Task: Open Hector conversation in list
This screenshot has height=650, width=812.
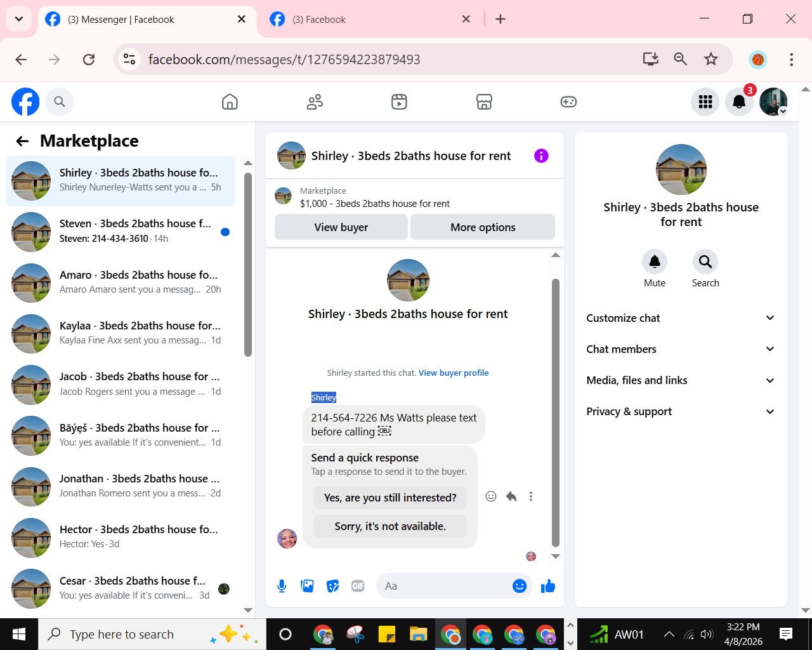Action: point(121,537)
